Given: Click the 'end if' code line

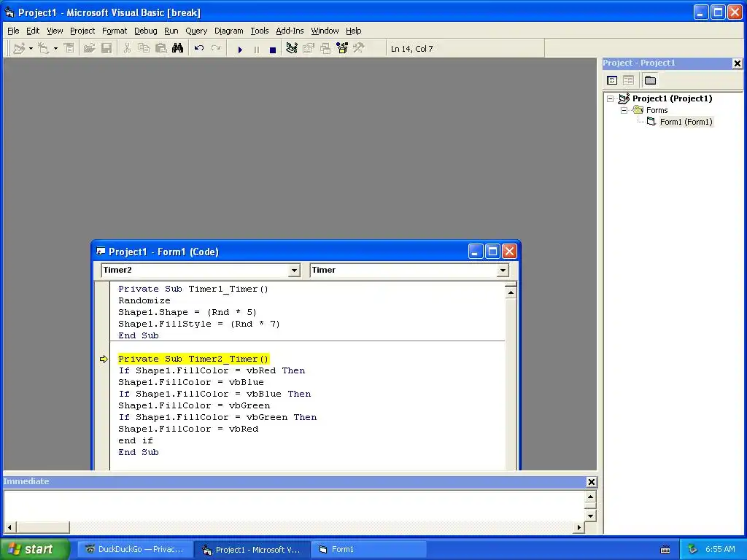Looking at the screenshot, I should click(136, 441).
